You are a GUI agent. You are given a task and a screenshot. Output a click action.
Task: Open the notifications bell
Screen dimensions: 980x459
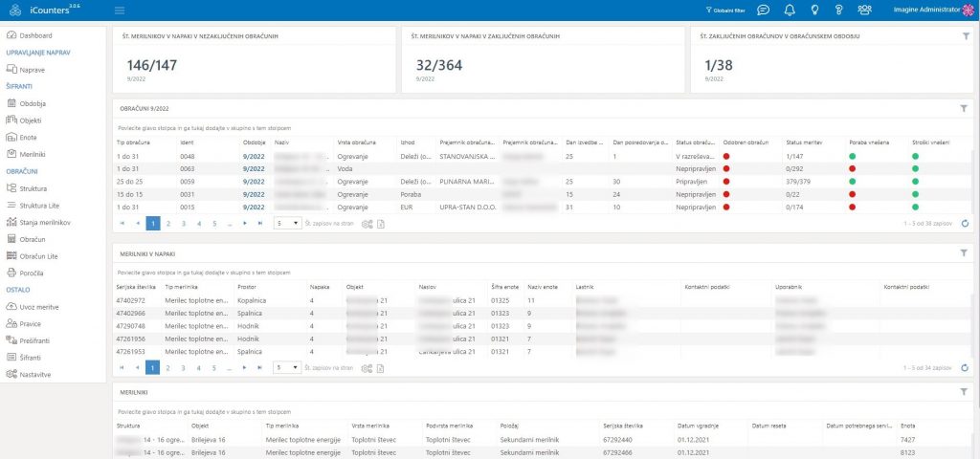pos(790,10)
